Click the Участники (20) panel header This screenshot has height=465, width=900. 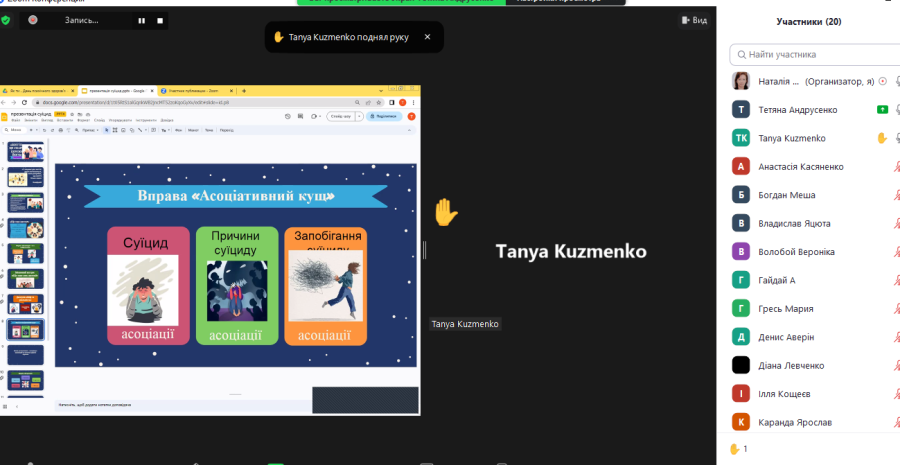(808, 21)
